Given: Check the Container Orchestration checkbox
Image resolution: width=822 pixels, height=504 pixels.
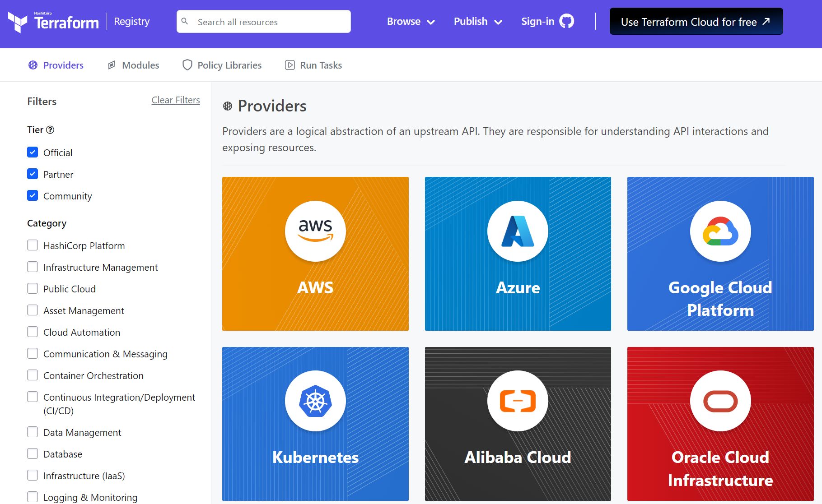Looking at the screenshot, I should click(33, 375).
